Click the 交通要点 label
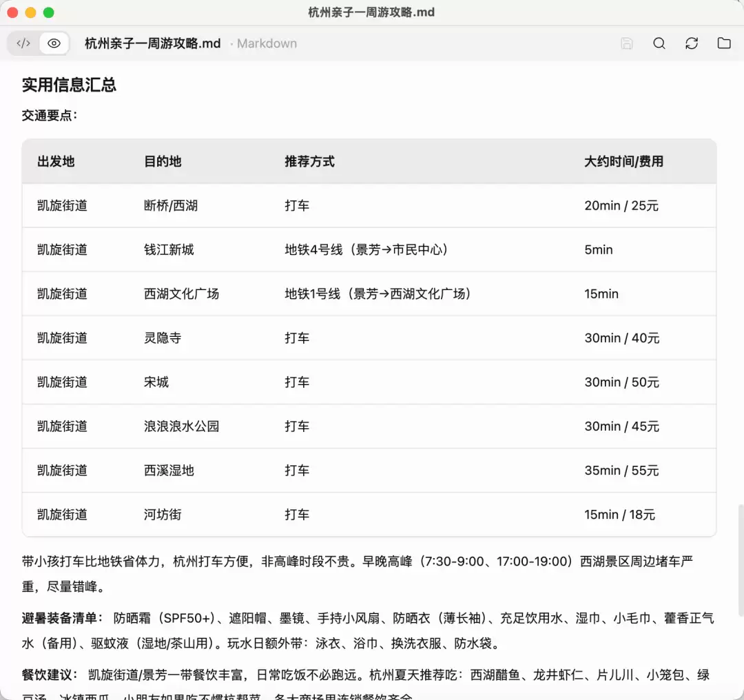Screen dimensions: 744x700 [x=50, y=115]
